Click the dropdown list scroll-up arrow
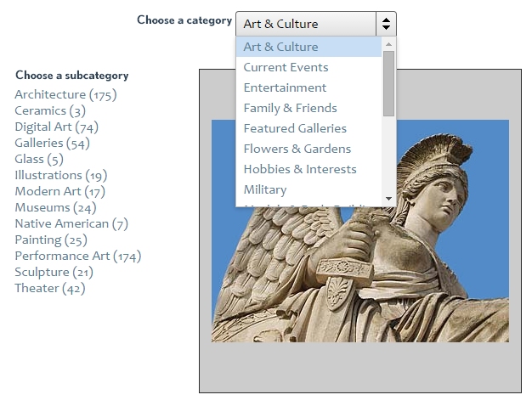The image size is (532, 406). 389,44
